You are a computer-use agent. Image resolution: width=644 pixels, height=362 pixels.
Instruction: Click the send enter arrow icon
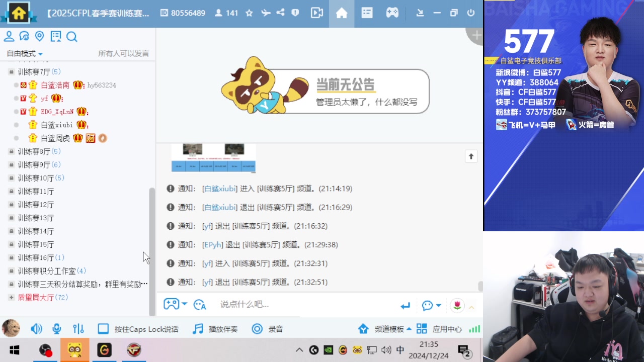[405, 305]
